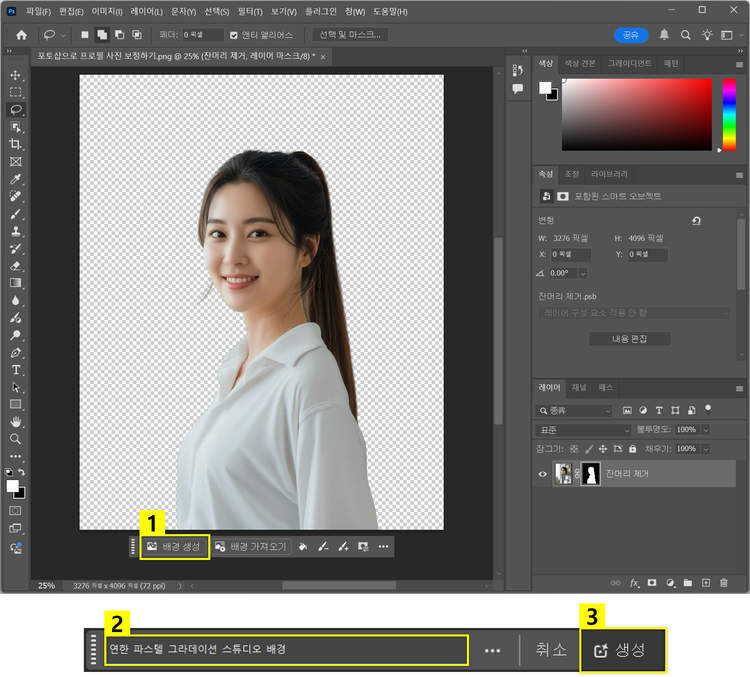Screen dimensions: 750x677
Task: Activate the Zoom tool in toolbar
Action: click(x=16, y=439)
